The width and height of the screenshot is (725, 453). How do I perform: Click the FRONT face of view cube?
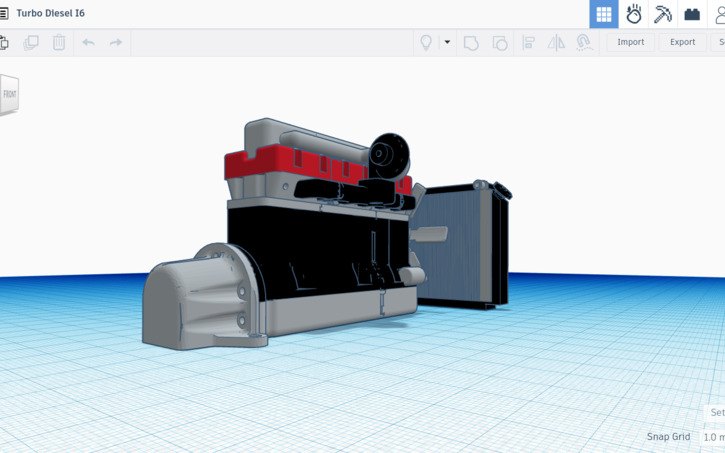9,94
